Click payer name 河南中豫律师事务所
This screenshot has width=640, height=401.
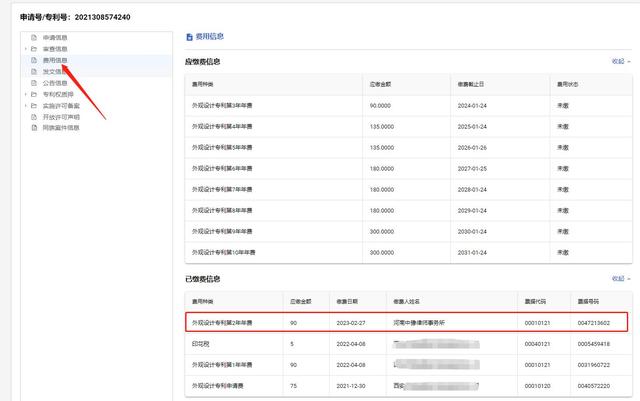(x=419, y=323)
